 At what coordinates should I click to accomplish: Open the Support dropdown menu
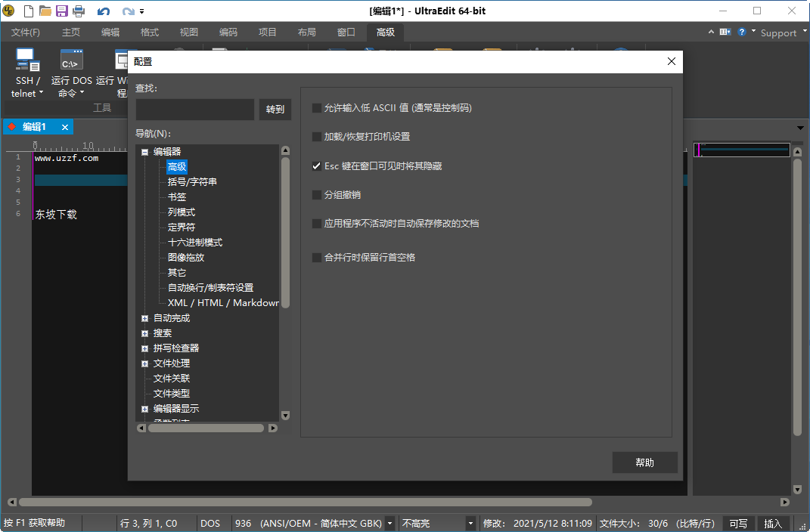tap(783, 33)
